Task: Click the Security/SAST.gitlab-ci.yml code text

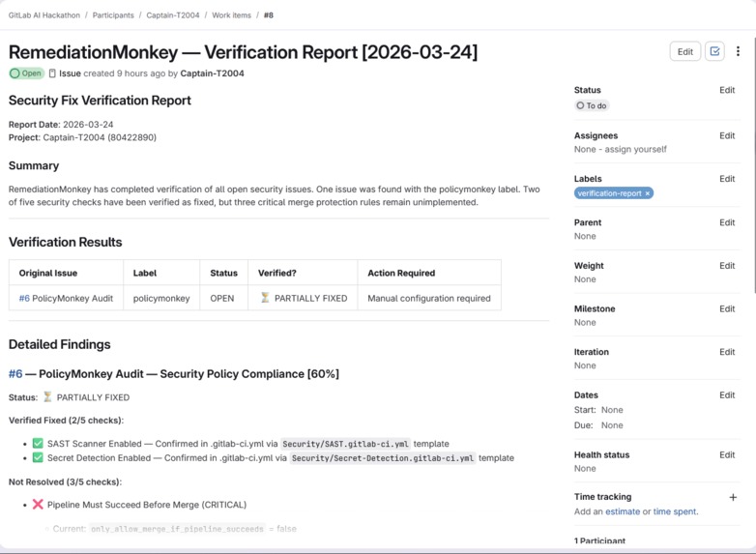Action: (345, 444)
